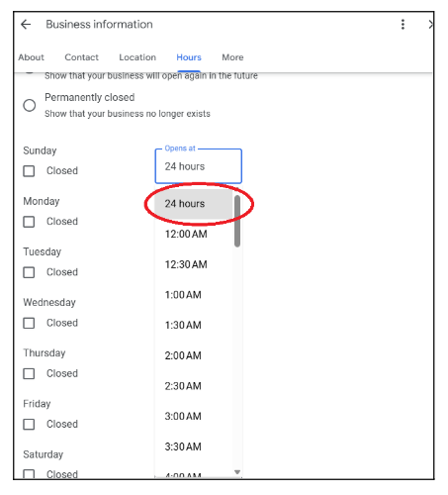The image size is (448, 495).
Task: Select 12:00 AM opening time
Action: (x=194, y=234)
